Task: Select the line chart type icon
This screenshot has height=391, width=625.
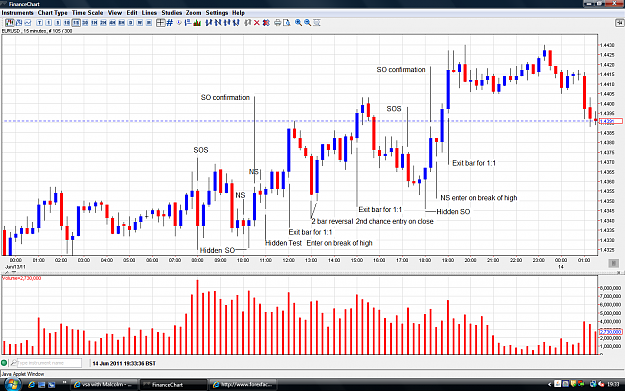Action: coord(28,23)
